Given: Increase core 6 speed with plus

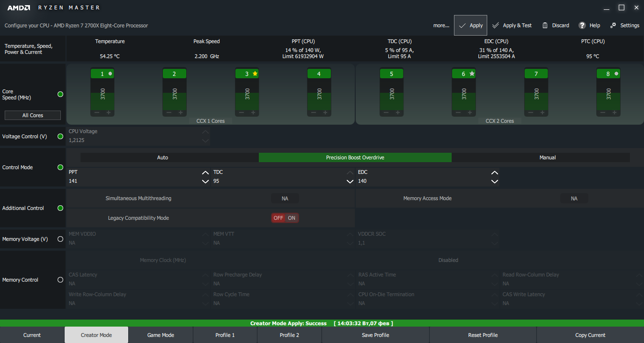Looking at the screenshot, I should tap(470, 112).
